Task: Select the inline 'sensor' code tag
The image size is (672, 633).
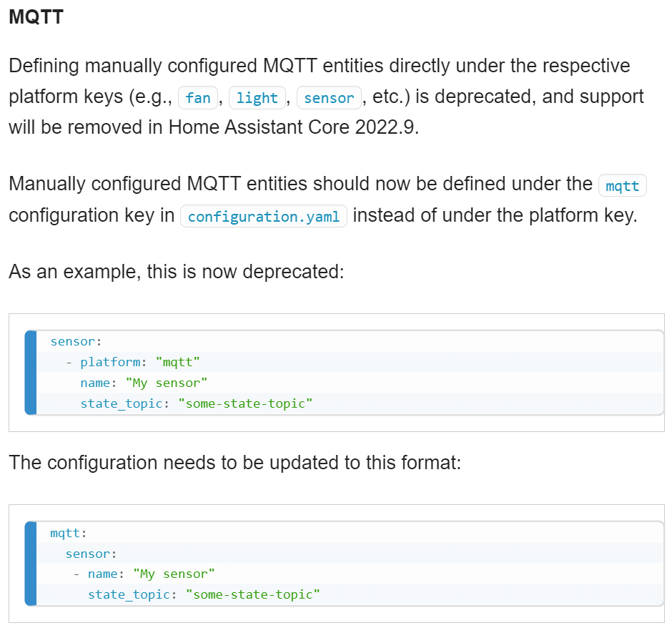Action: pyautogui.click(x=329, y=98)
